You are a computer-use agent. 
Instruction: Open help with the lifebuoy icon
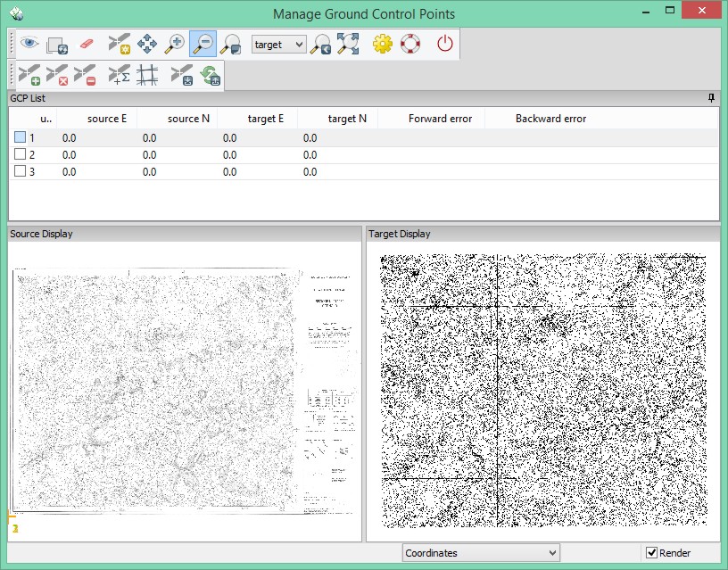tap(410, 44)
